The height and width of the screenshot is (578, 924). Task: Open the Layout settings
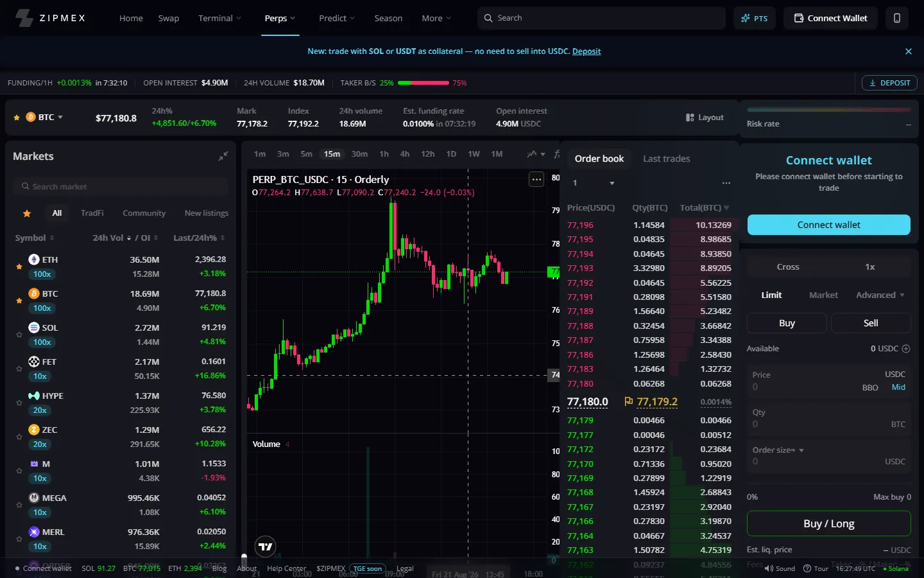coord(705,118)
